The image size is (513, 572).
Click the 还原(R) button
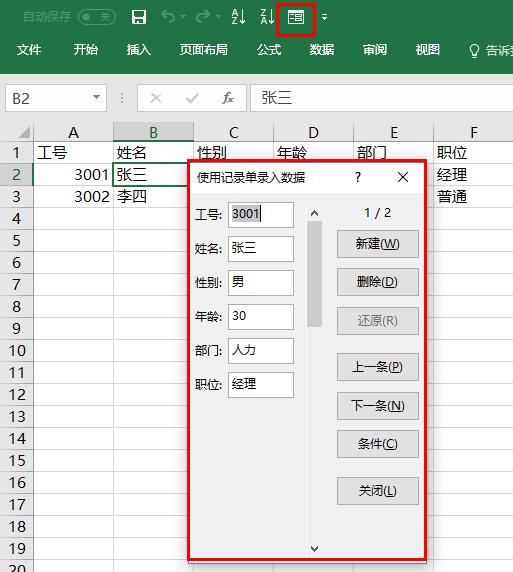click(x=378, y=321)
